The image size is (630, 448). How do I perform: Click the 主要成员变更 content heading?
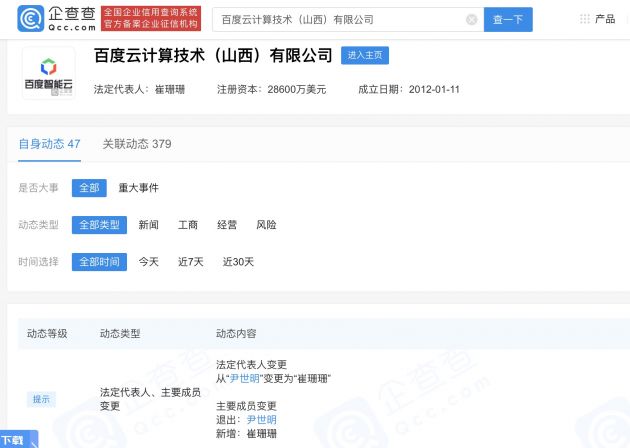246,406
